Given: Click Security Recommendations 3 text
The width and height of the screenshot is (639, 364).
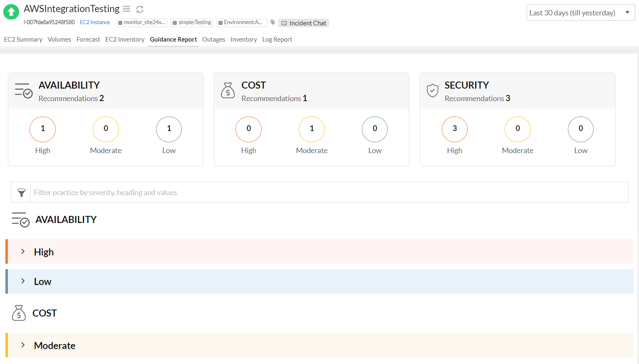Looking at the screenshot, I should tap(477, 99).
